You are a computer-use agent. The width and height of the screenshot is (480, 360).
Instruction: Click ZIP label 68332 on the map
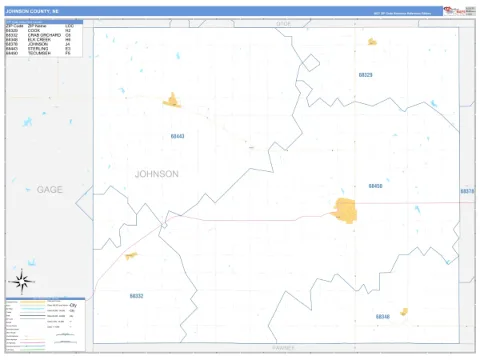click(x=136, y=296)
